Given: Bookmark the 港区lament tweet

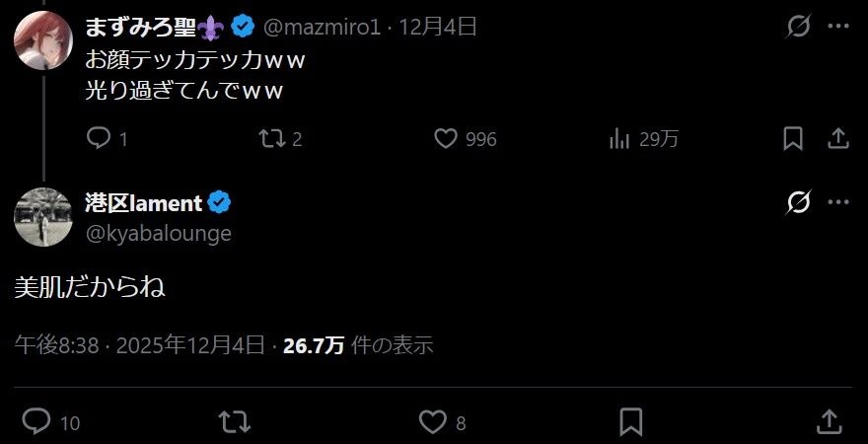Looking at the screenshot, I should [x=631, y=422].
